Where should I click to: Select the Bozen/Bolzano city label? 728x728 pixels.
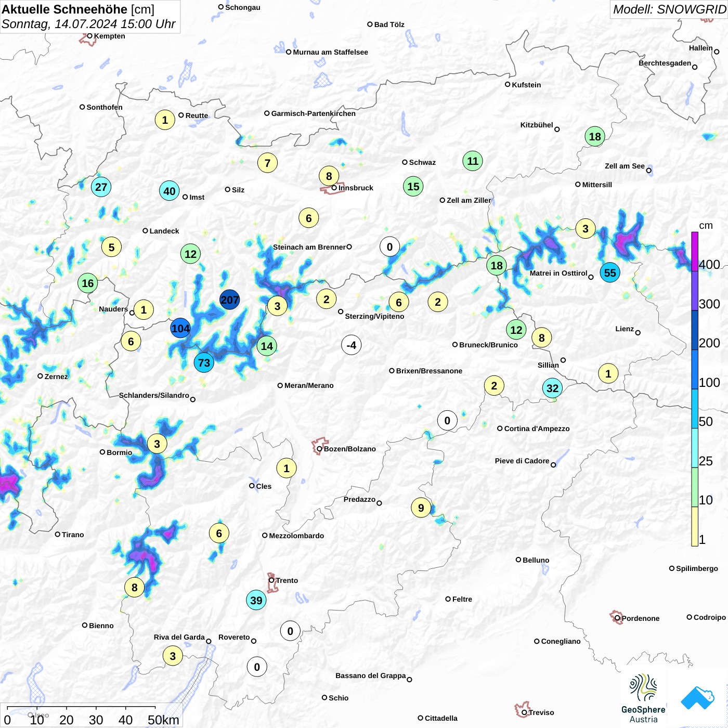click(350, 449)
